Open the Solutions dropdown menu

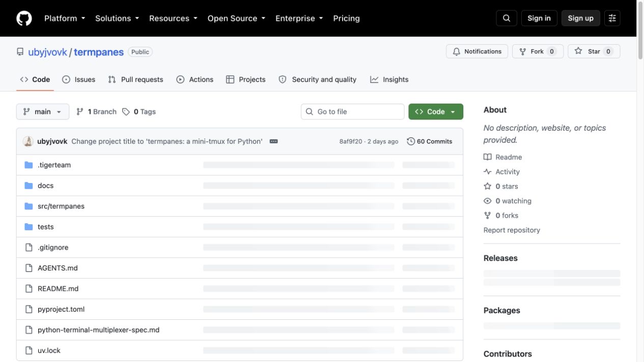[117, 18]
